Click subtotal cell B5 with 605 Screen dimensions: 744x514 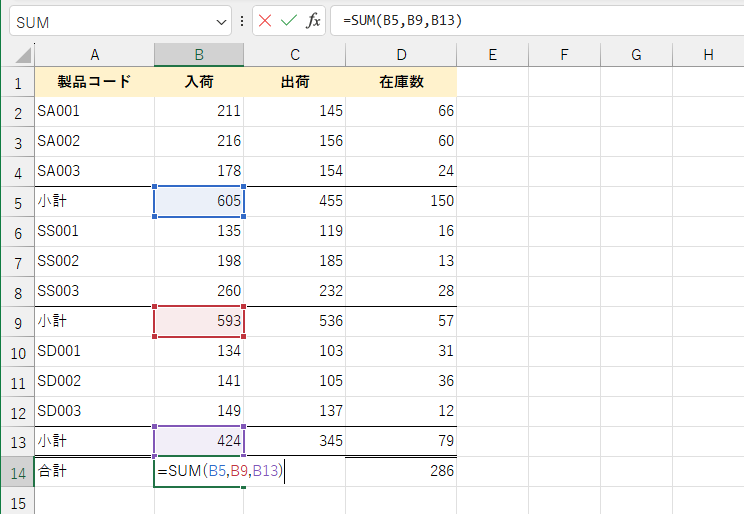click(x=199, y=201)
